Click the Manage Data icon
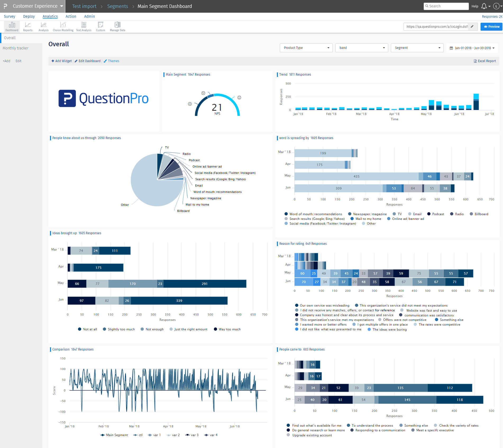Viewport: 503px width, 448px height. (117, 27)
